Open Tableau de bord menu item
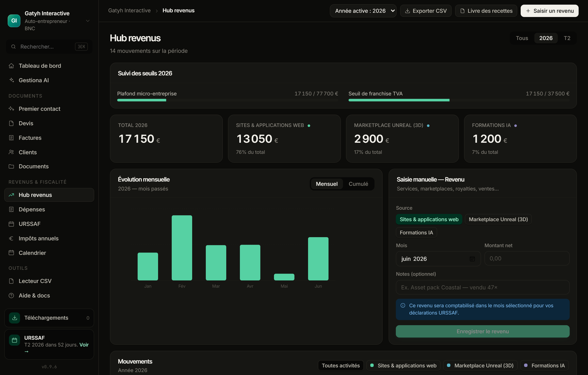Image resolution: width=588 pixels, height=375 pixels. (x=49, y=66)
